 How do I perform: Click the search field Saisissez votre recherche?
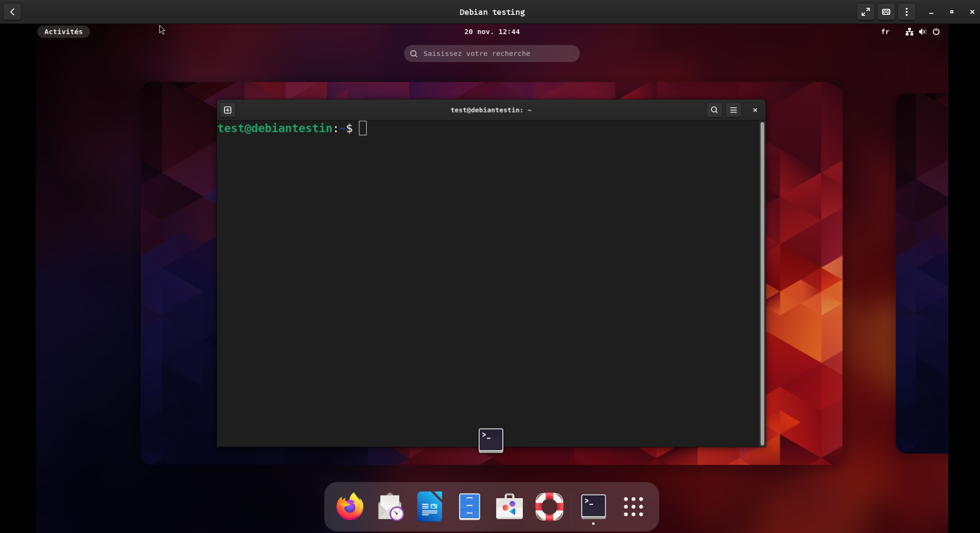coord(492,54)
